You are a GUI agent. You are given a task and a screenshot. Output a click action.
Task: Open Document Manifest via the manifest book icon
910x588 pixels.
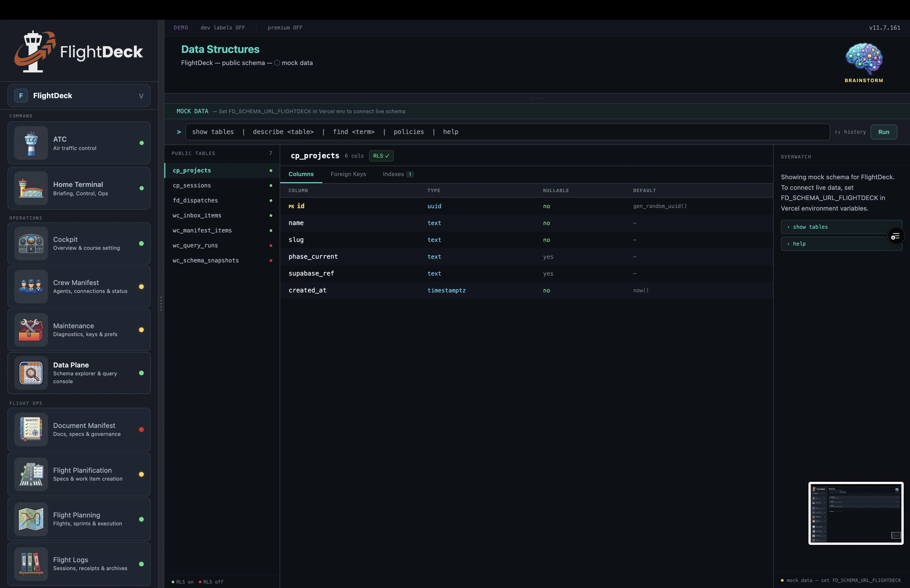click(31, 429)
